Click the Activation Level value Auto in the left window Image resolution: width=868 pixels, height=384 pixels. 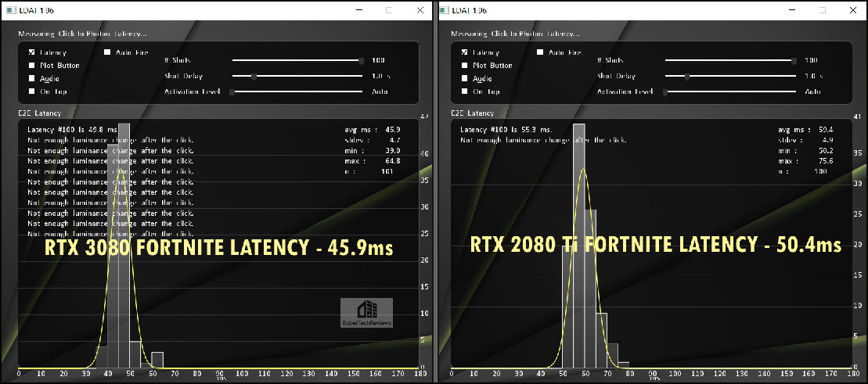pyautogui.click(x=380, y=92)
